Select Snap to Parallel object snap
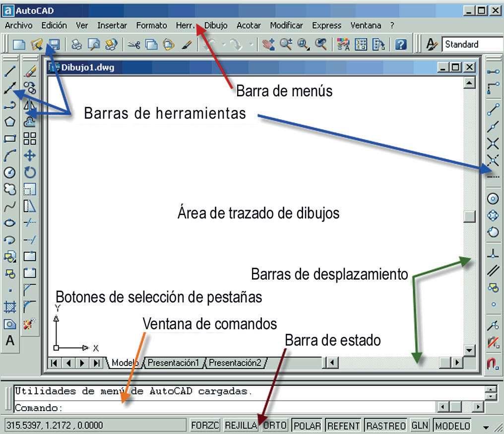Viewport: 504px width, 434px height. (493, 270)
